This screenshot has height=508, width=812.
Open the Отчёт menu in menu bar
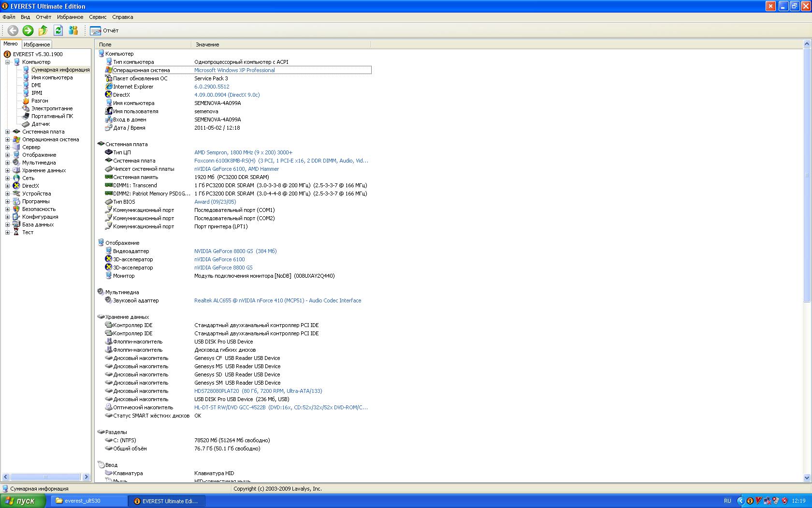click(43, 17)
